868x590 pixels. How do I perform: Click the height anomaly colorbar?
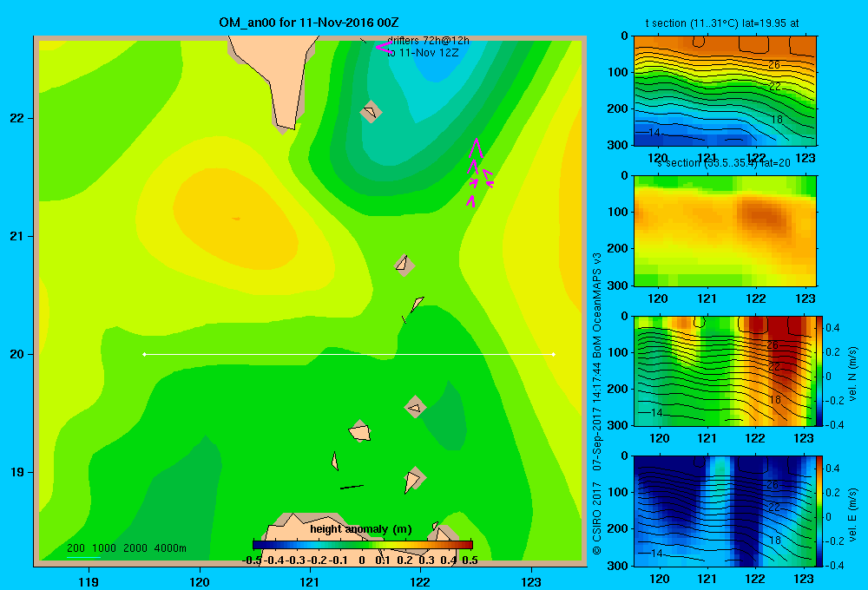click(x=363, y=545)
